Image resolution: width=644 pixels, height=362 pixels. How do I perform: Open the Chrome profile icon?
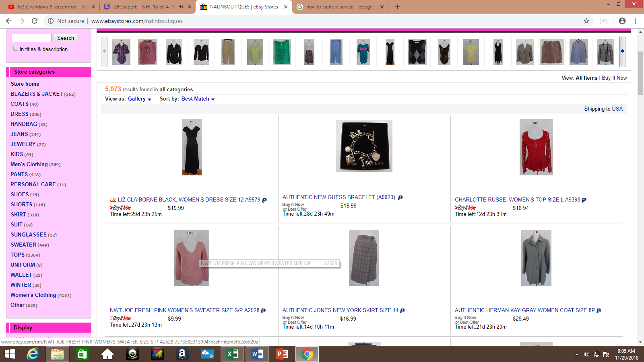pos(622,21)
